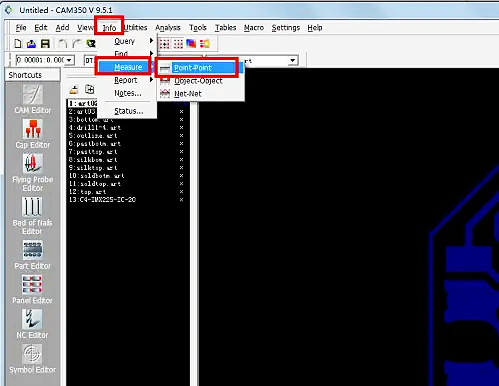Toggle the x marker on 5:outline.art row

tap(181, 135)
